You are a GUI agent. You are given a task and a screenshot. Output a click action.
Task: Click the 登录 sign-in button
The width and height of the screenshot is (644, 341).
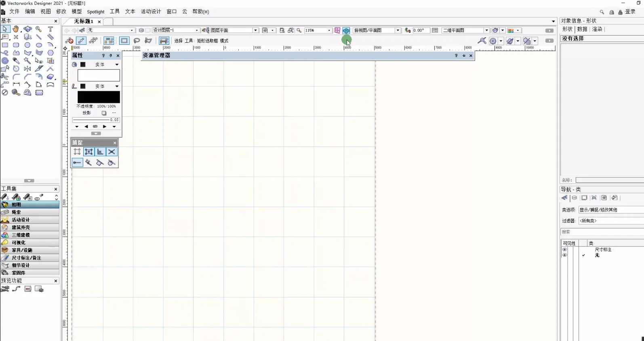point(630,12)
